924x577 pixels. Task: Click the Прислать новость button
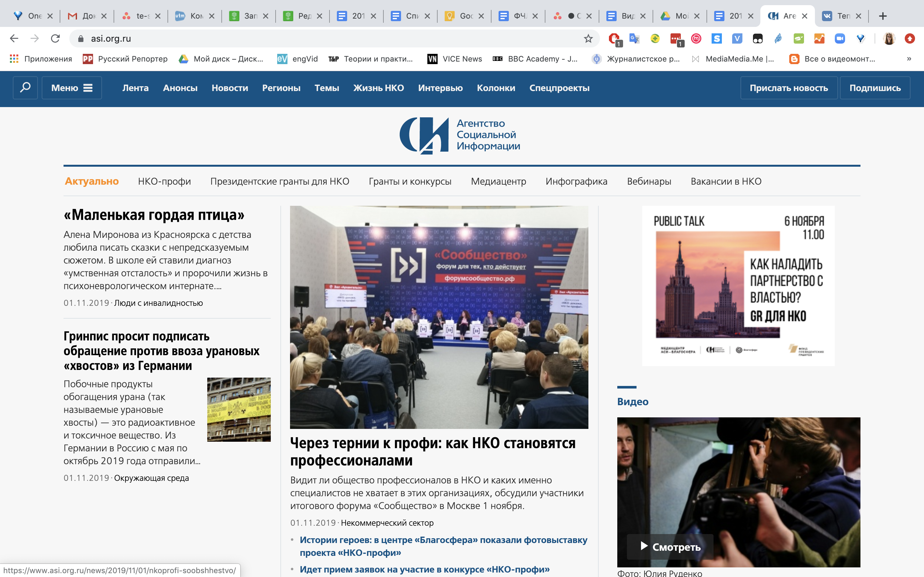(x=789, y=88)
